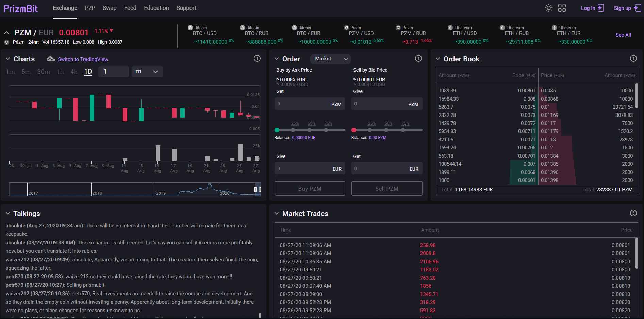644x319 pixels.
Task: Click the Bitcoin icon for BTC / RUB ticker
Action: [x=242, y=28]
